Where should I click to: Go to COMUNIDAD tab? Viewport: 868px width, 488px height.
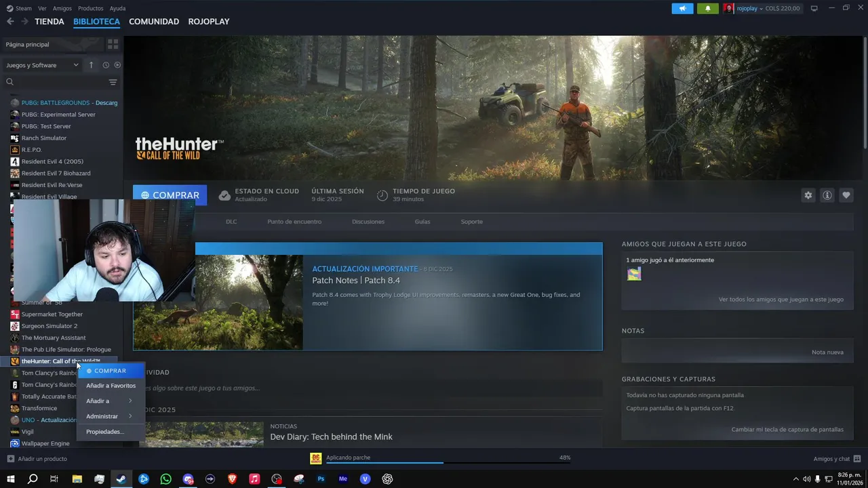pyautogui.click(x=154, y=22)
